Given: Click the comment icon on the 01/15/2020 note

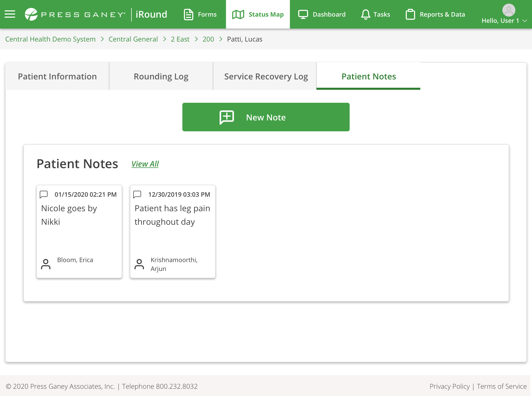Looking at the screenshot, I should pos(44,194).
